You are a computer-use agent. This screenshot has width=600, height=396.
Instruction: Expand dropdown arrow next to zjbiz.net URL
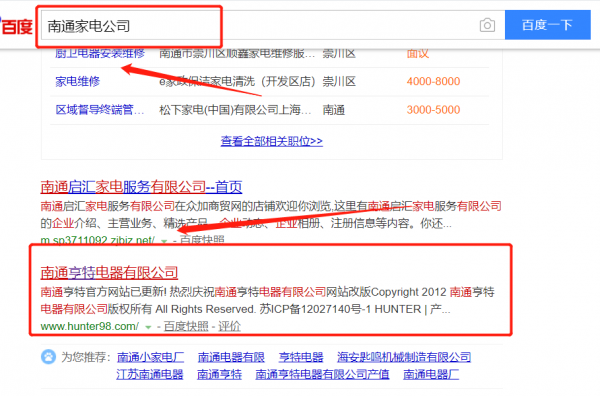pyautogui.click(x=164, y=241)
